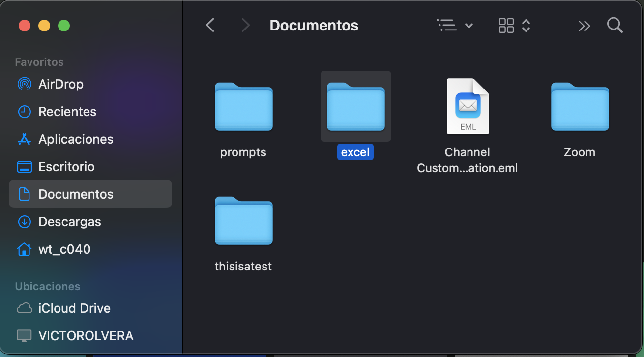Open Recientes in the sidebar

(x=67, y=112)
